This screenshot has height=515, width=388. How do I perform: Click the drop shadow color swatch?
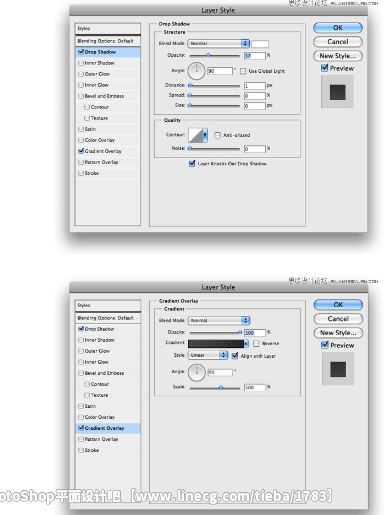260,44
